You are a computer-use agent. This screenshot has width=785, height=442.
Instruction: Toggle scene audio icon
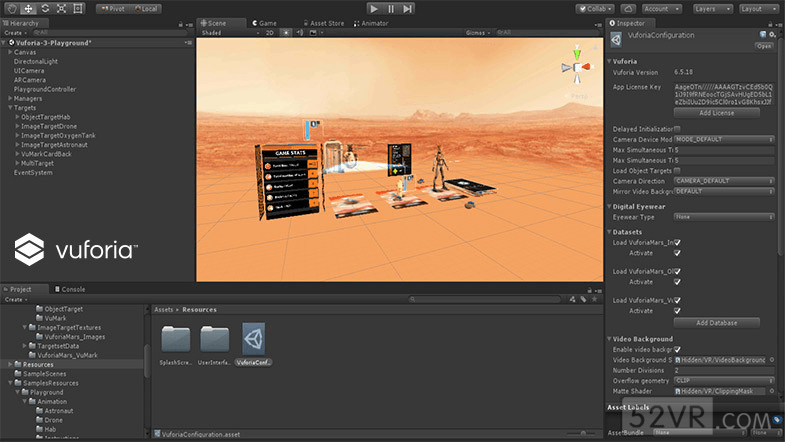tap(299, 33)
